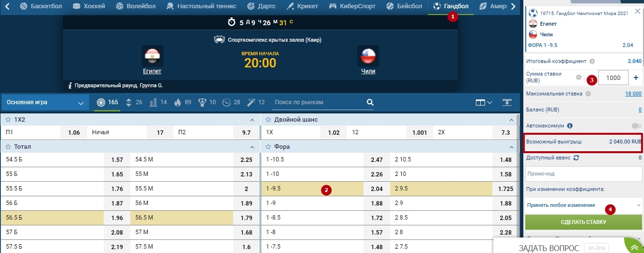Filter markets by clock icon 28
The height and width of the screenshot is (253, 644).
(x=232, y=102)
